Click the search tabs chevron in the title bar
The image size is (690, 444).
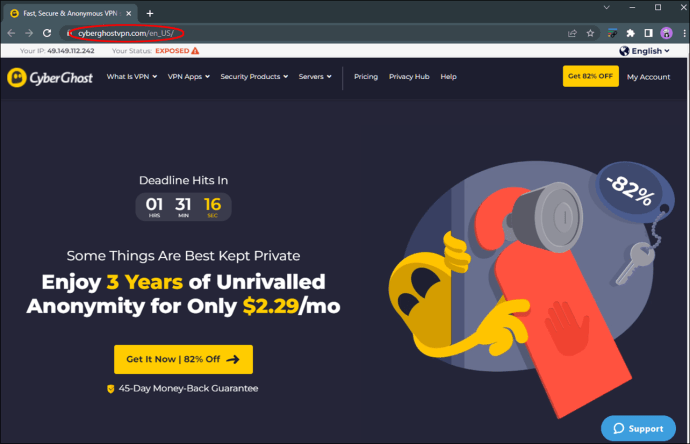pos(606,7)
